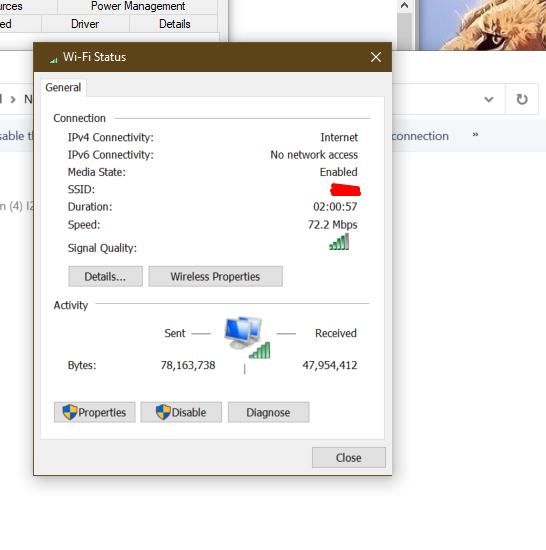Click the Wi-Fi signal icon in title bar

pos(53,61)
